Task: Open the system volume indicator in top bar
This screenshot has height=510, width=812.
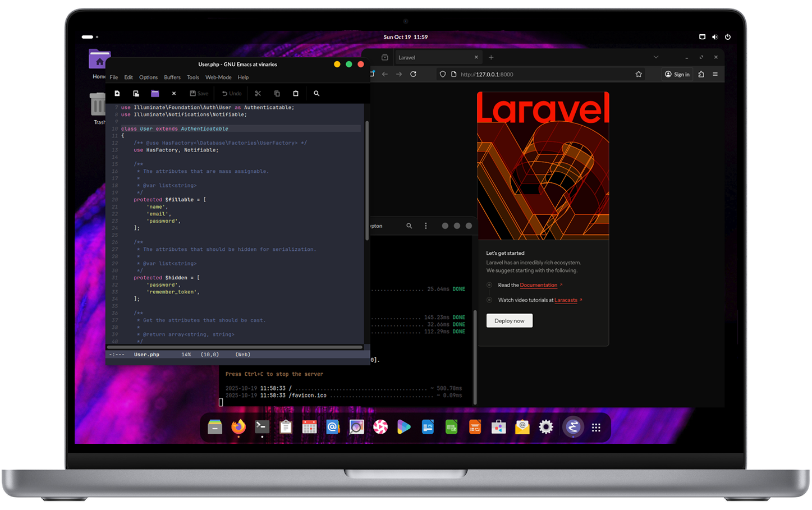Action: [715, 37]
